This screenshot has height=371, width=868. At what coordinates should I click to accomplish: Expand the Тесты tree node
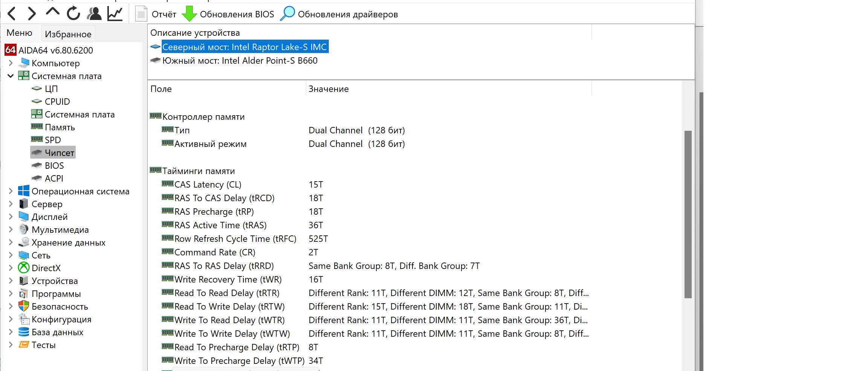(x=11, y=345)
